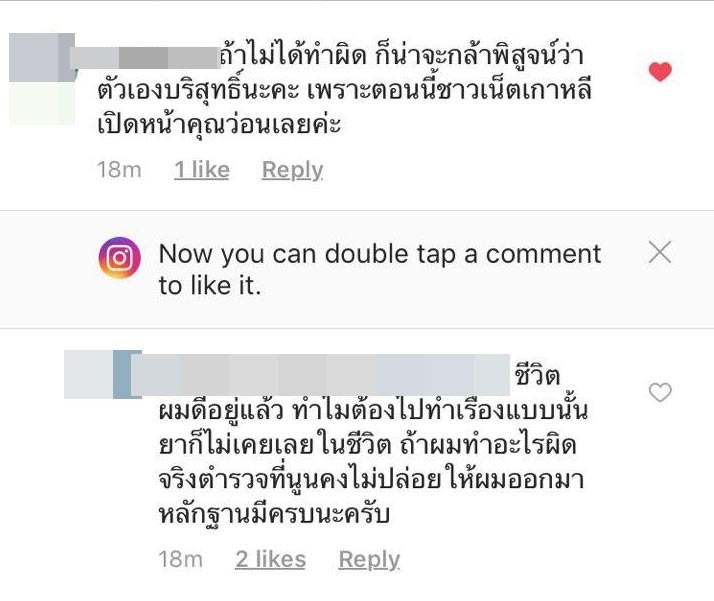View who gave '2 likes'
The image size is (714, 601).
pos(270,559)
